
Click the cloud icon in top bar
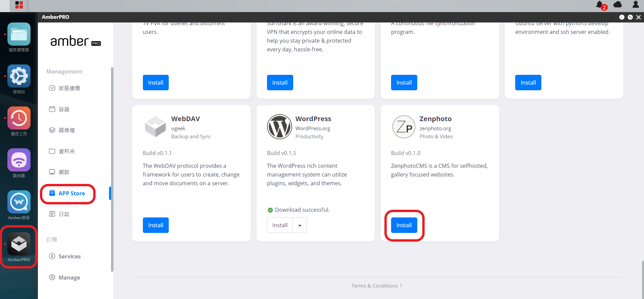[618, 4]
